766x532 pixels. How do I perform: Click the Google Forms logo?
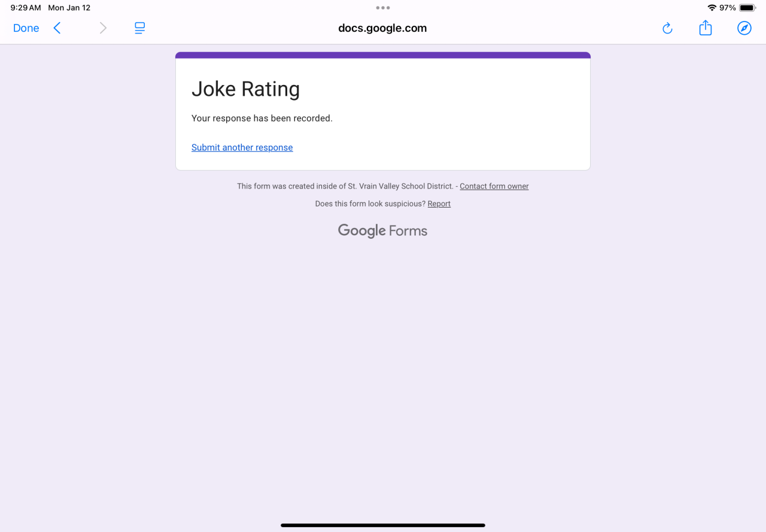pos(382,231)
